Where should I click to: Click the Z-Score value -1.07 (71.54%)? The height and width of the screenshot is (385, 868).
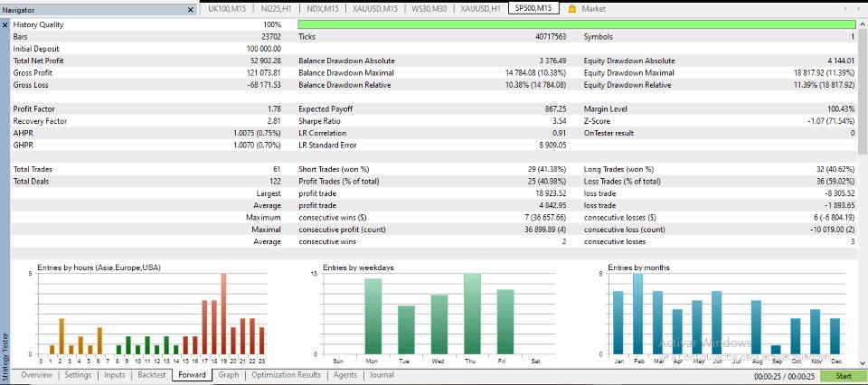pyautogui.click(x=830, y=121)
